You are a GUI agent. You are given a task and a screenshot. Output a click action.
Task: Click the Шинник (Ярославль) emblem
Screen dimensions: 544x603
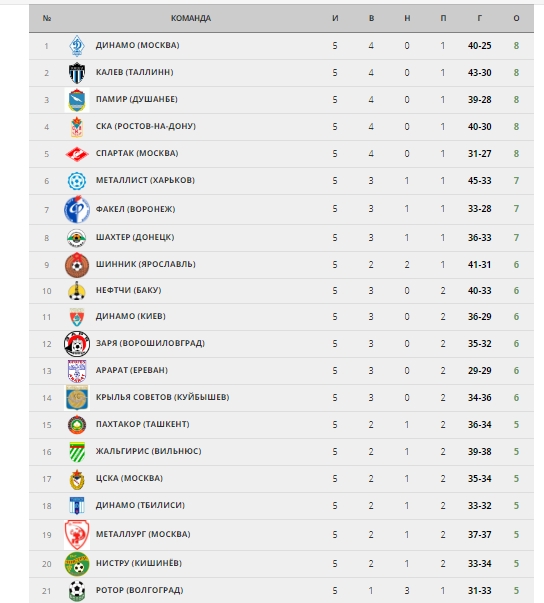pyautogui.click(x=77, y=265)
